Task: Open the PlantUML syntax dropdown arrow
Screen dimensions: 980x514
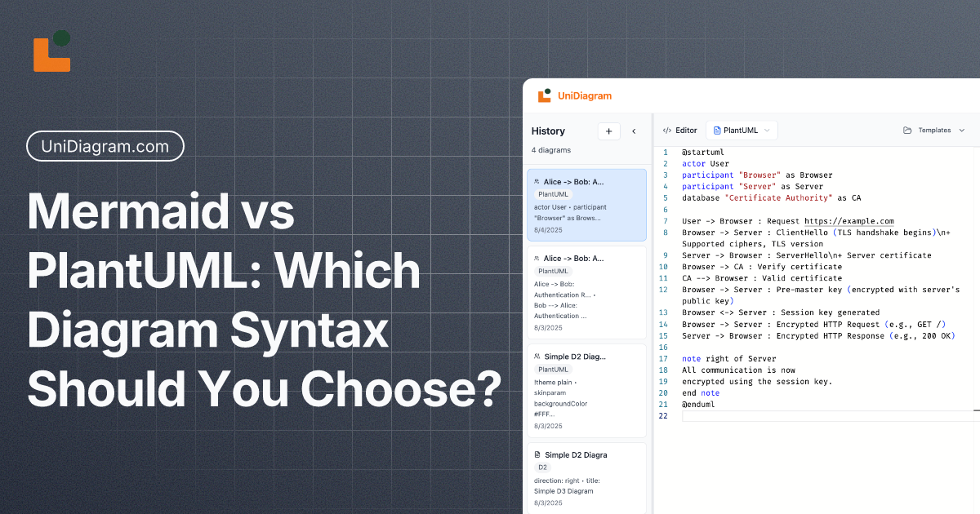Action: click(767, 131)
